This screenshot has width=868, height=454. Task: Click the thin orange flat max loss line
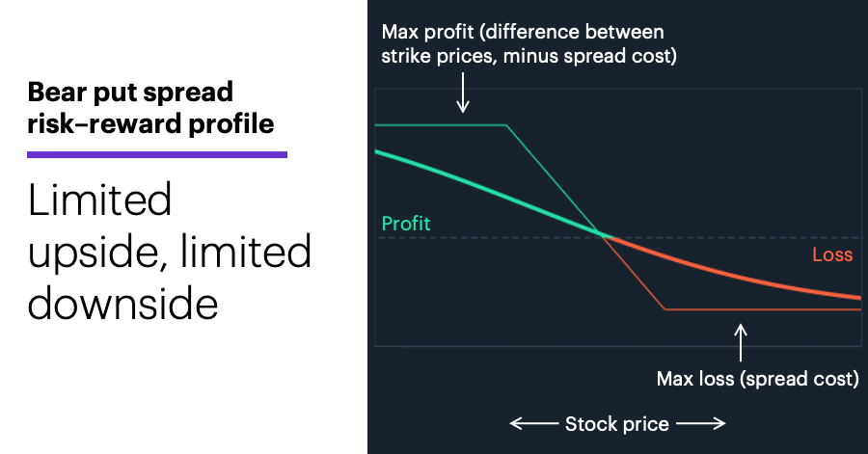(x=763, y=309)
